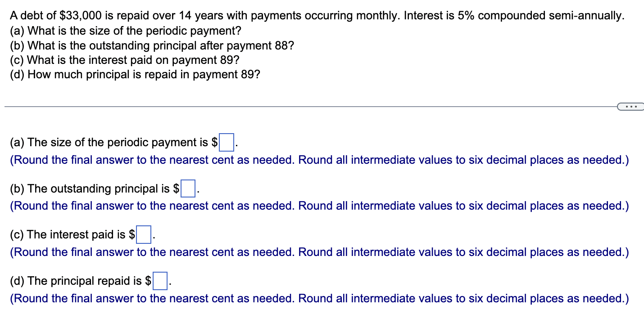Select part (d) question text
644x314 pixels.
point(134,74)
